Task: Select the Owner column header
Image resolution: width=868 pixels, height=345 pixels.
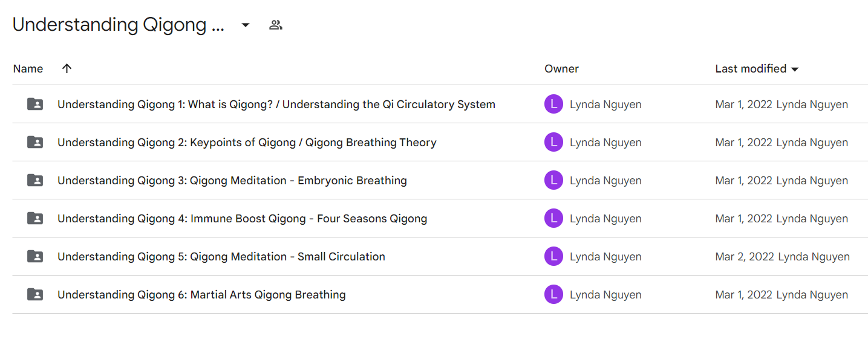Action: [x=561, y=68]
